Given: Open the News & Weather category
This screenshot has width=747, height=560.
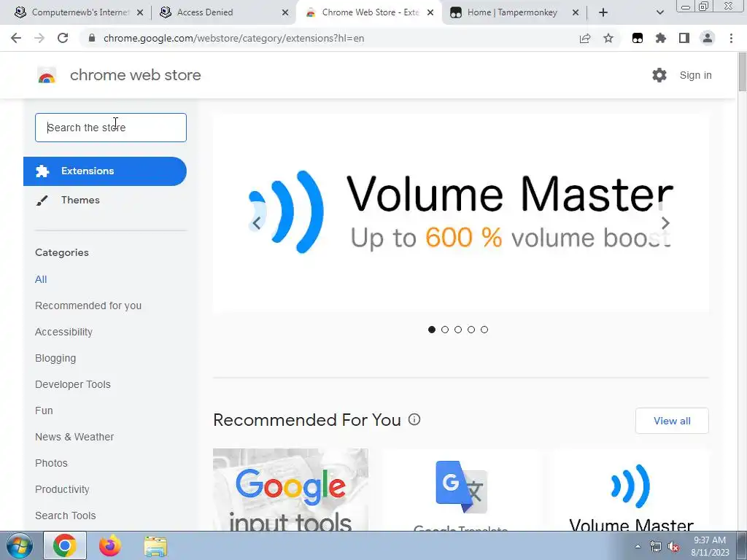Looking at the screenshot, I should coord(74,437).
